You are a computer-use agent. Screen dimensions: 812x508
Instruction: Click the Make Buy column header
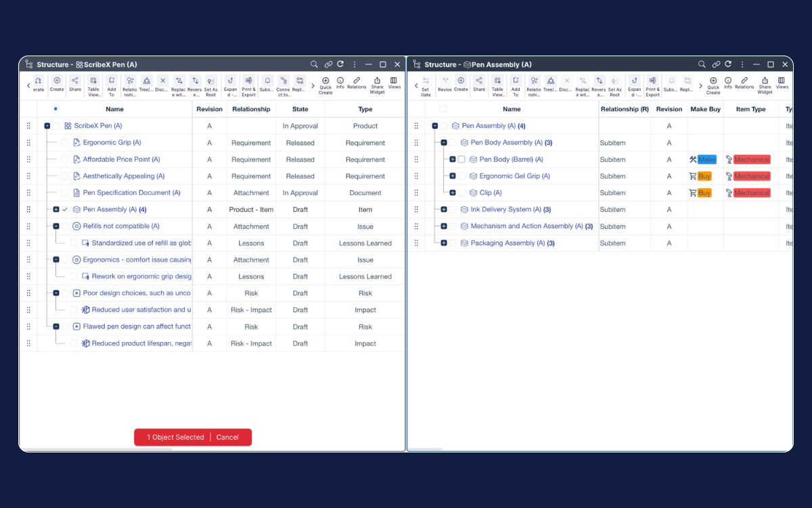click(705, 109)
